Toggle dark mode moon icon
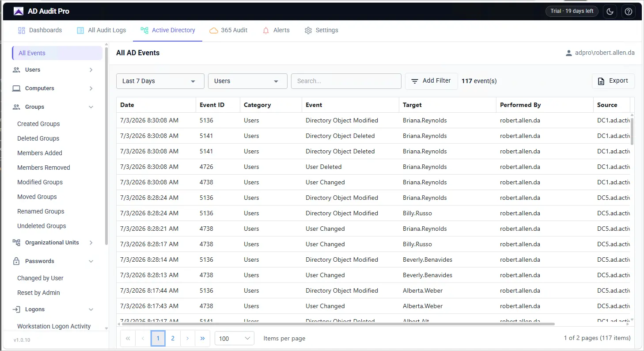The height and width of the screenshot is (351, 644). 610,11
